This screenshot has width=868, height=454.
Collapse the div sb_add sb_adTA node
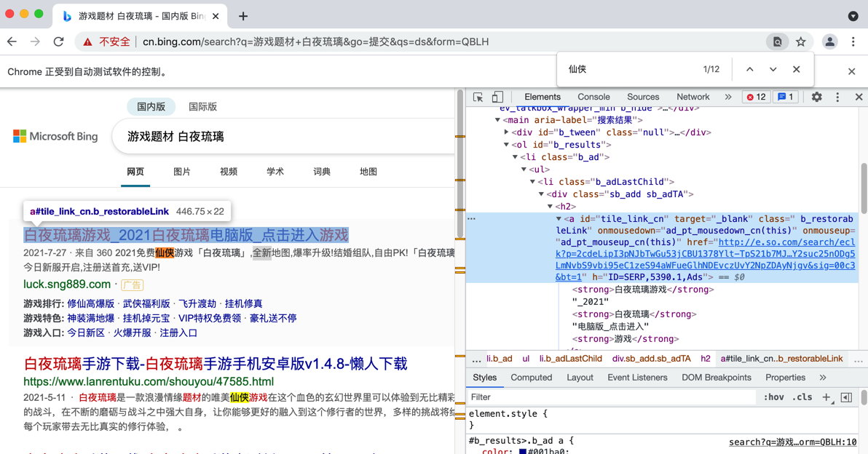click(x=541, y=194)
